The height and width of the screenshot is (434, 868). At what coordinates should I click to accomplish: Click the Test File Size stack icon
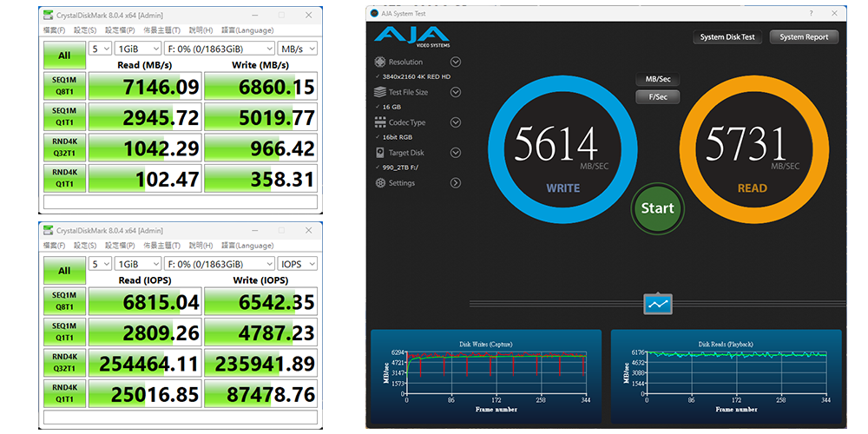tap(380, 92)
